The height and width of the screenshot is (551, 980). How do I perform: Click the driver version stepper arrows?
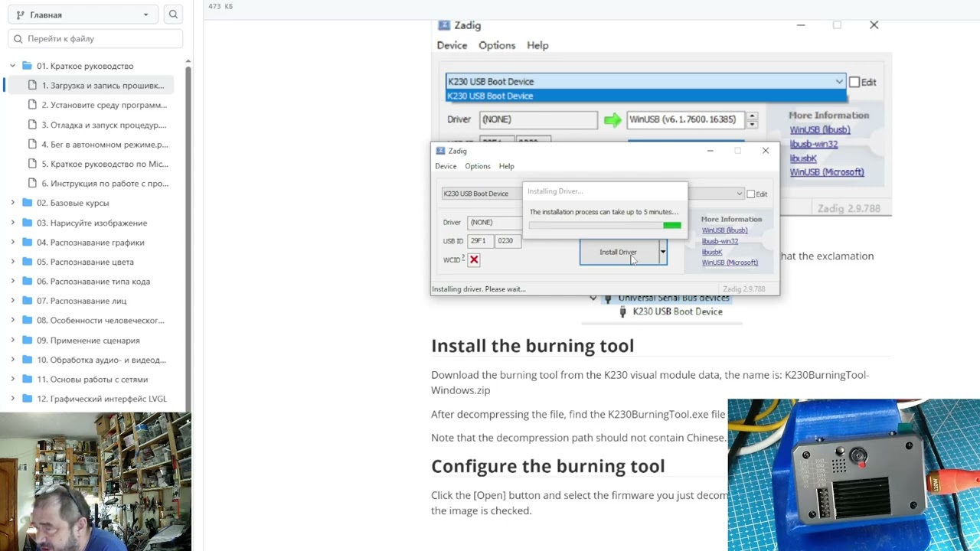click(752, 119)
